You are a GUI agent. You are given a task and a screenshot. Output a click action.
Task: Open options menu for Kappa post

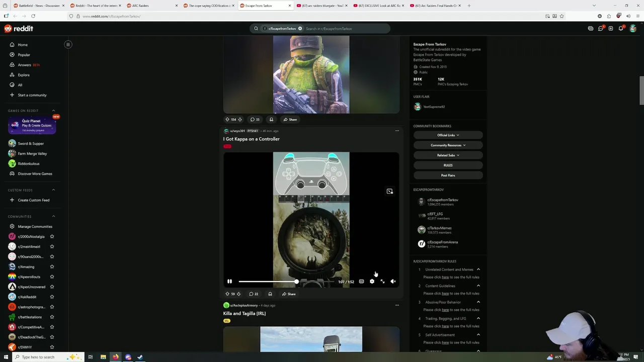(x=397, y=131)
